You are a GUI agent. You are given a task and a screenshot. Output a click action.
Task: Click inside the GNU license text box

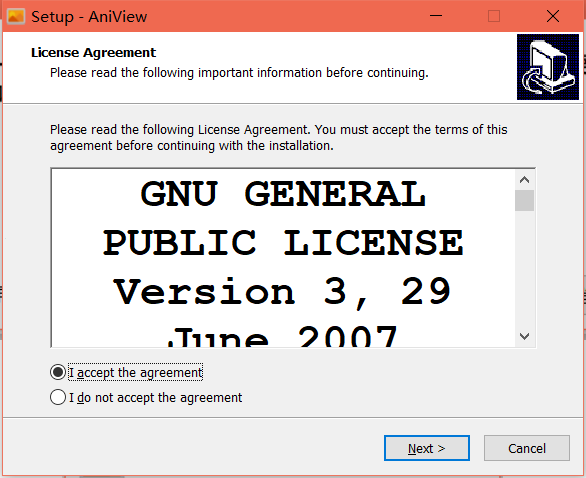[283, 258]
